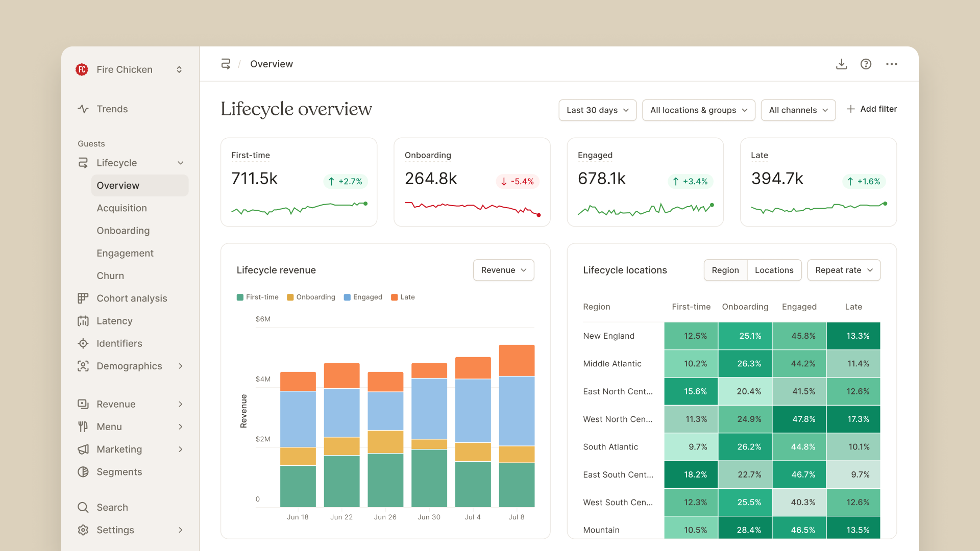Click the Trends pulse icon
The width and height of the screenshot is (980, 551).
pos(83,109)
